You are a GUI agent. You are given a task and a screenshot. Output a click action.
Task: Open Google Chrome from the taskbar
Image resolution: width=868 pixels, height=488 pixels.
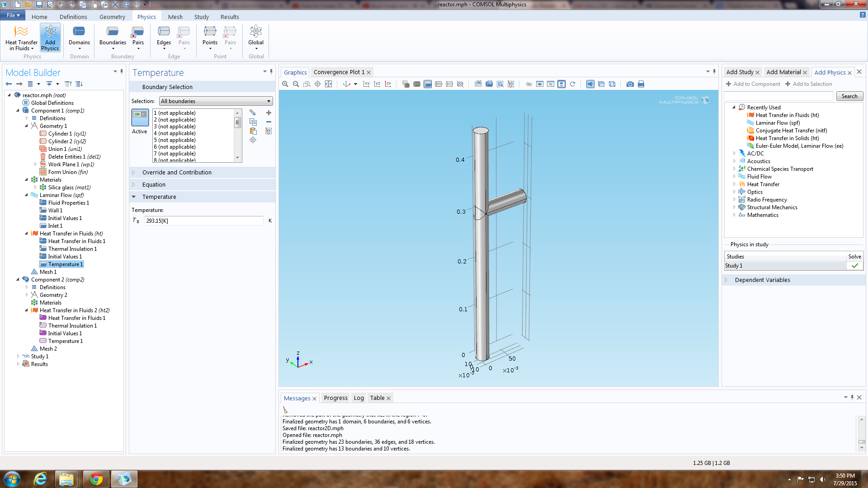95,479
